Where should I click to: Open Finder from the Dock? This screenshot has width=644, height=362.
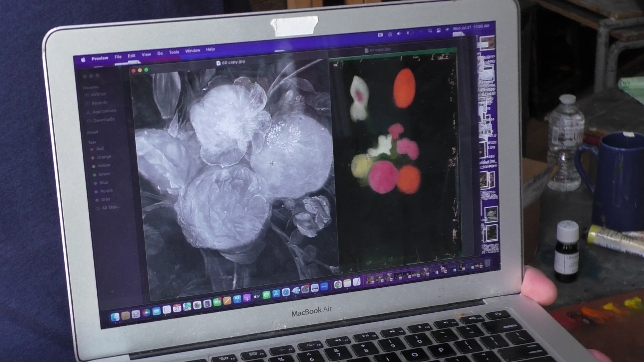point(115,317)
